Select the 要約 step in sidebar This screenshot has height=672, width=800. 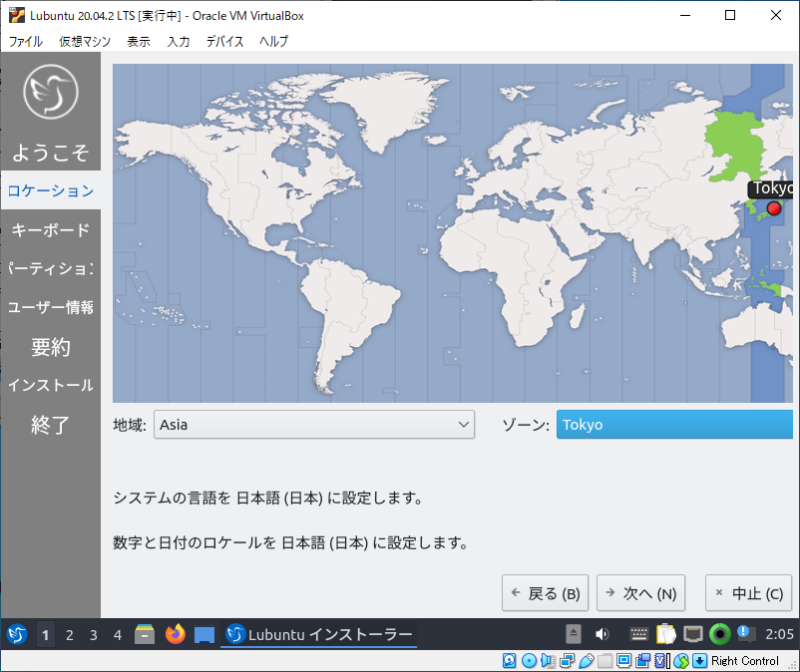[51, 347]
